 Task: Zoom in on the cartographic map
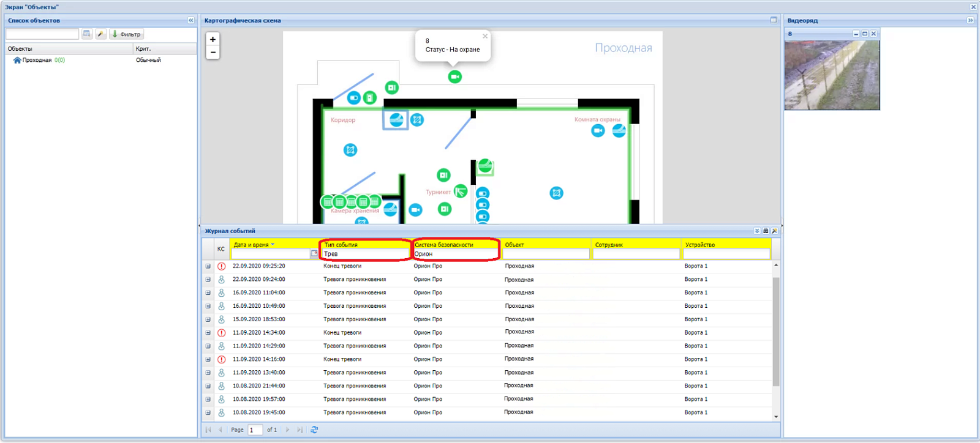click(213, 39)
